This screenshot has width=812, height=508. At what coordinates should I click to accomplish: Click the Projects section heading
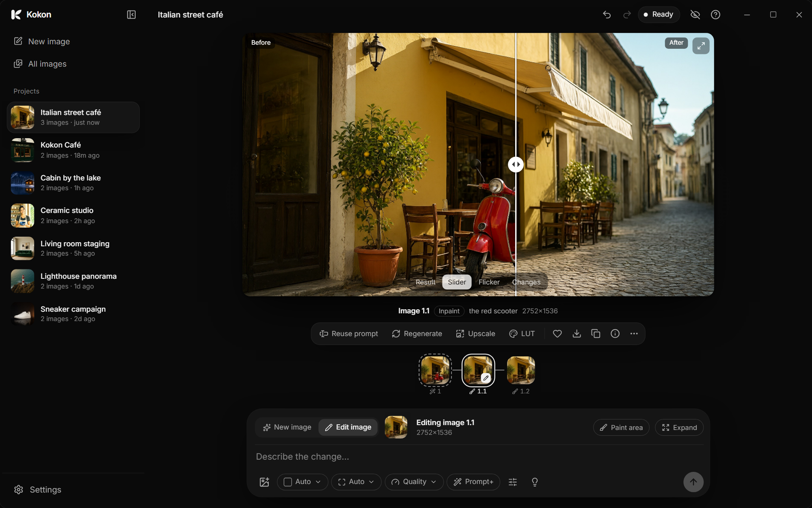pyautogui.click(x=26, y=91)
